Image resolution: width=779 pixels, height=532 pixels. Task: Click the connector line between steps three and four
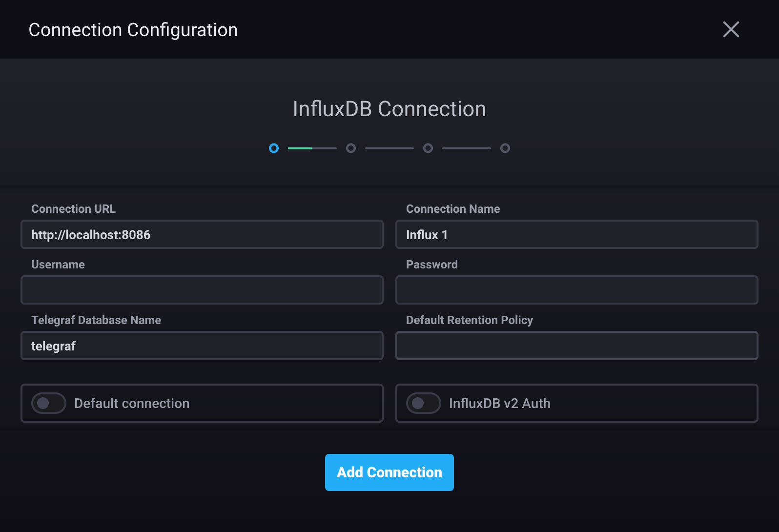[466, 148]
